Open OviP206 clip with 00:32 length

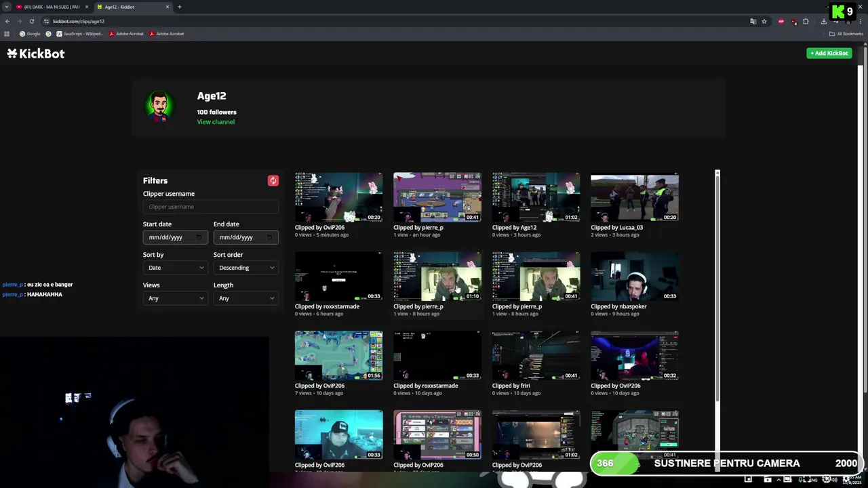tap(635, 355)
